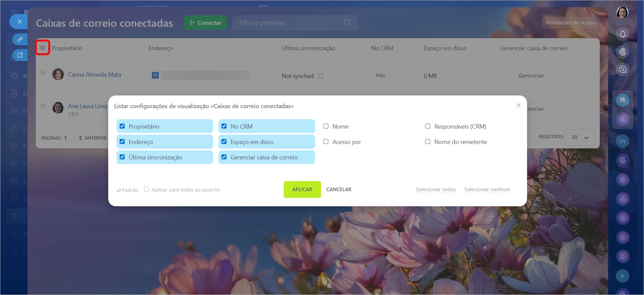Click the Filtro e pesquisa field
This screenshot has width=644, height=295.
(288, 23)
